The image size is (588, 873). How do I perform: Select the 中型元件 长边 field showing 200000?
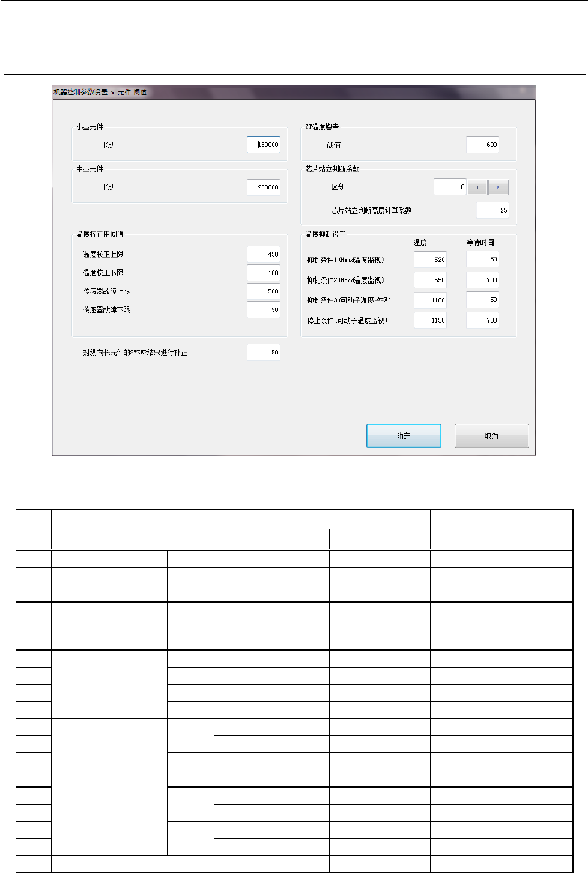pyautogui.click(x=264, y=187)
